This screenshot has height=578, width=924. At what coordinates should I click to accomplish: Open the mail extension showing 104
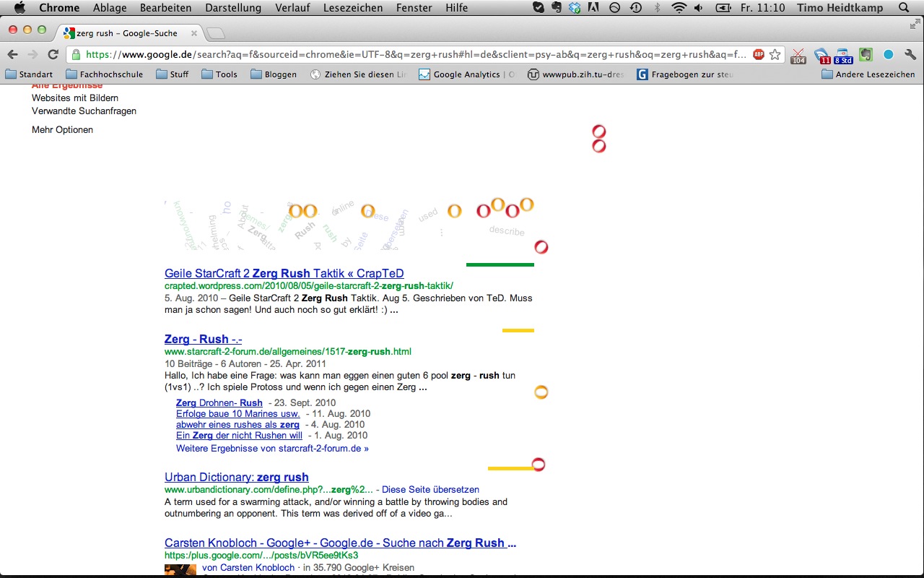click(x=798, y=56)
